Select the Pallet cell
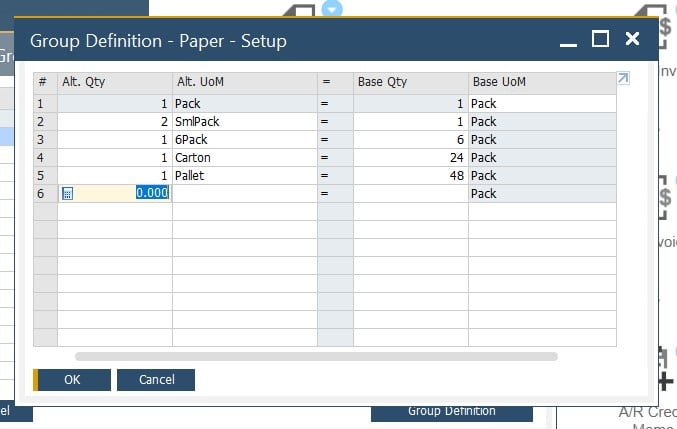677x429 pixels. point(245,176)
